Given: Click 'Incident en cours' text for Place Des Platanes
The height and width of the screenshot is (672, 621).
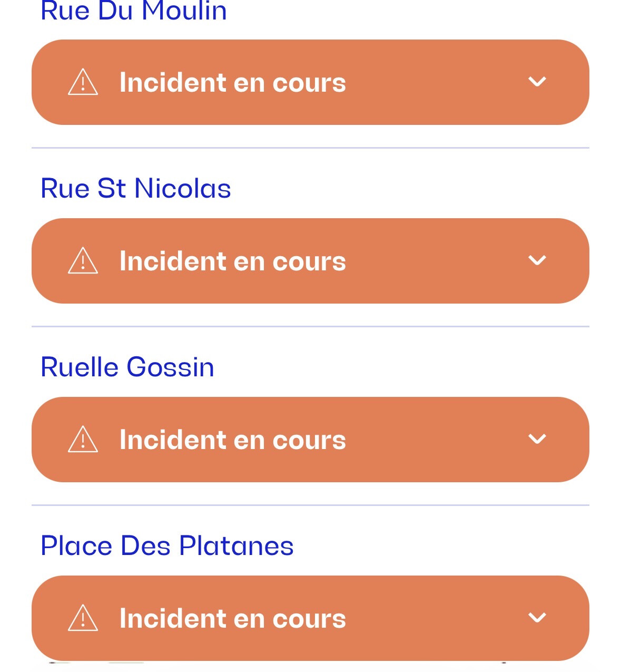Looking at the screenshot, I should coord(232,619).
